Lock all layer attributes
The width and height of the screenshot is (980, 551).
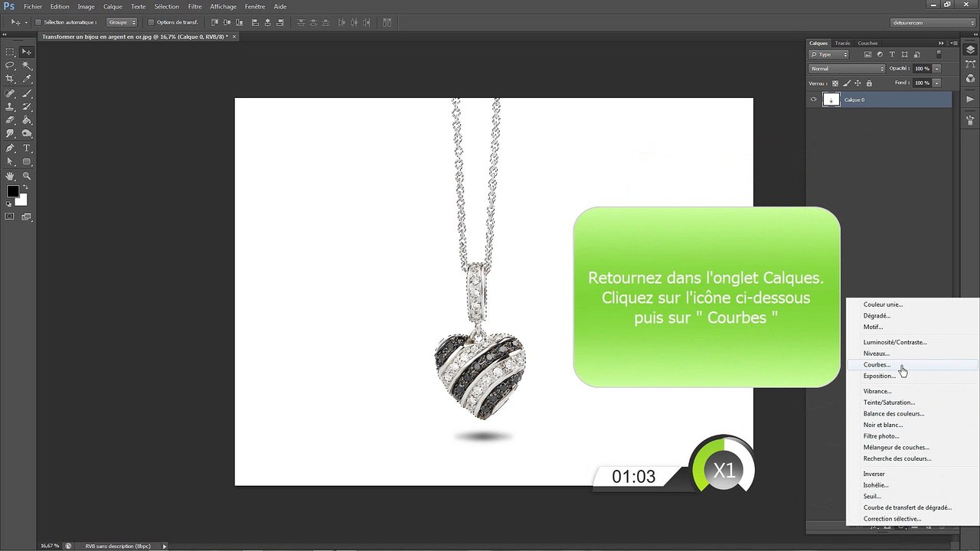[869, 83]
